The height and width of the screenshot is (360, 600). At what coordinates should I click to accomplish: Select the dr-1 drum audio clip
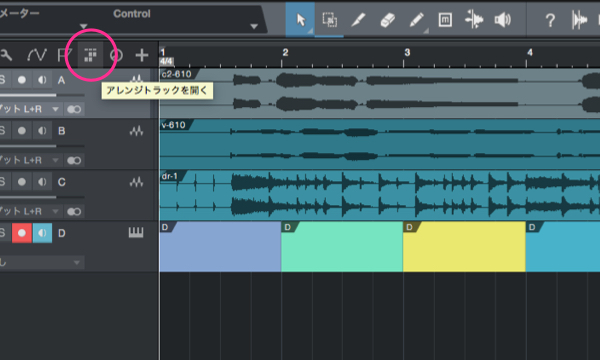tap(380, 195)
